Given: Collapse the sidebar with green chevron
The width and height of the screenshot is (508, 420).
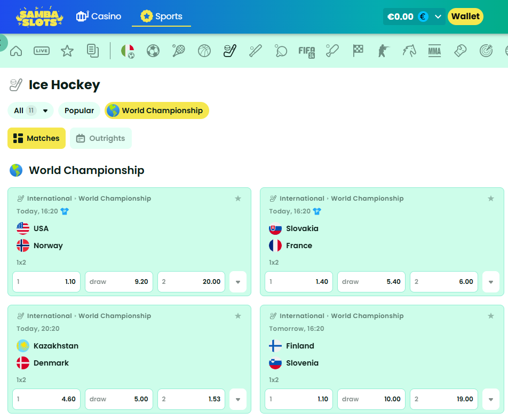Looking at the screenshot, I should [x=3, y=43].
